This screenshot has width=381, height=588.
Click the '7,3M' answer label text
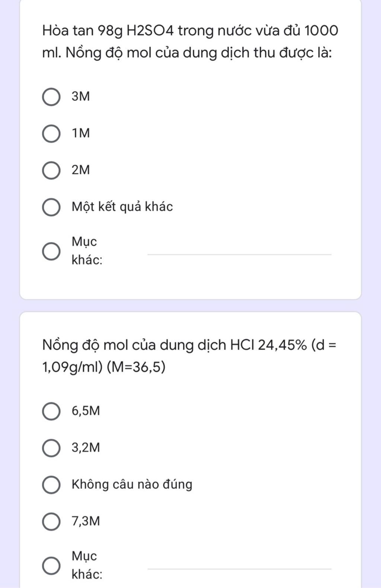[86, 521]
